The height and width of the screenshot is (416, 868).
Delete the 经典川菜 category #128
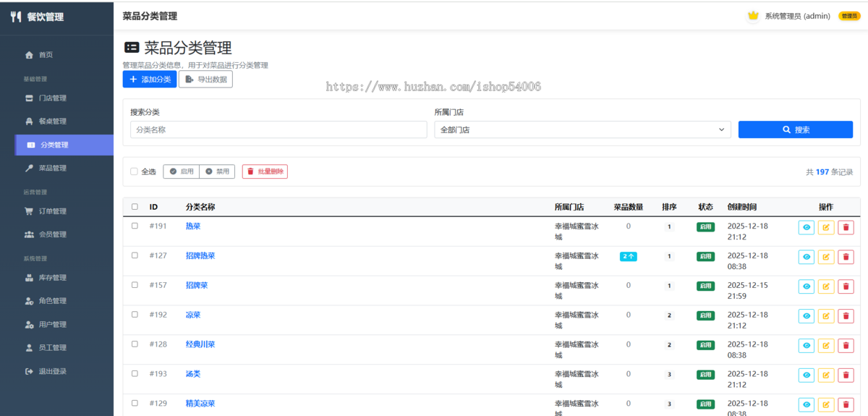coord(846,346)
